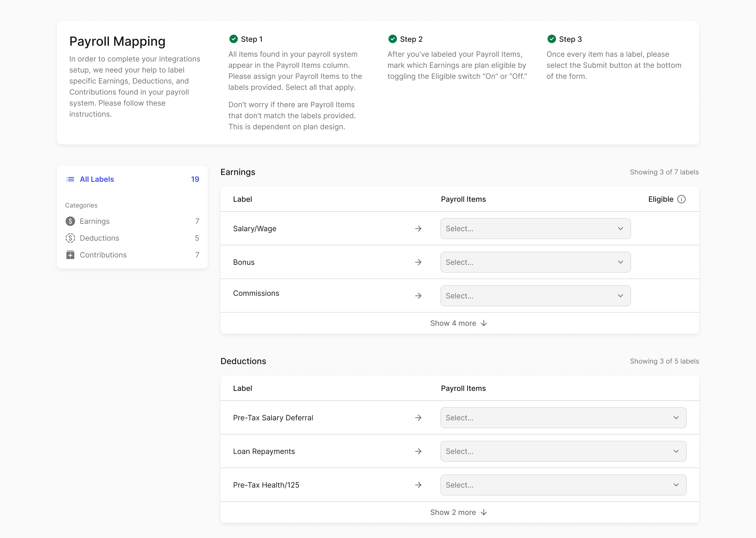Screen dimensions: 756x538
Task: Open the Loan Repayments payroll items dropdown
Action: (x=563, y=451)
